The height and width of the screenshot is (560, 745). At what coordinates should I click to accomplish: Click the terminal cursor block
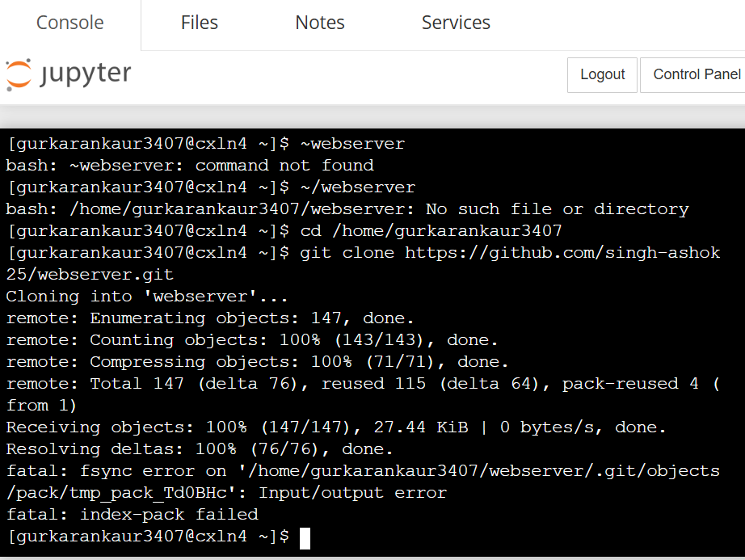pos(305,537)
